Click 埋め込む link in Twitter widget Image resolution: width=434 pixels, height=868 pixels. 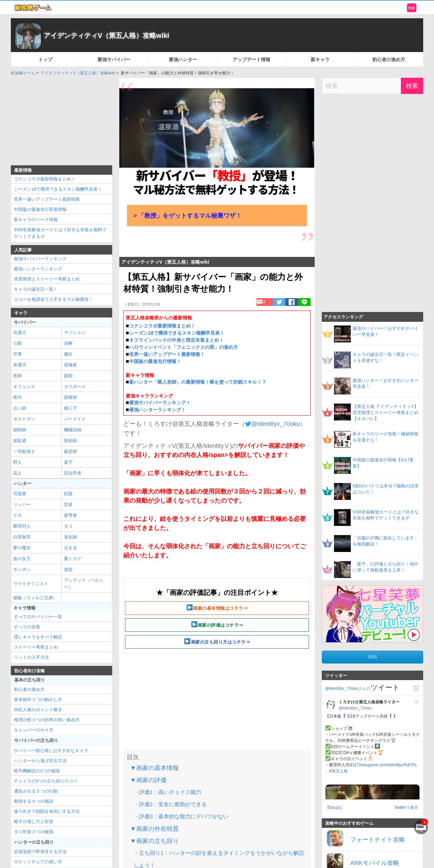[335, 807]
